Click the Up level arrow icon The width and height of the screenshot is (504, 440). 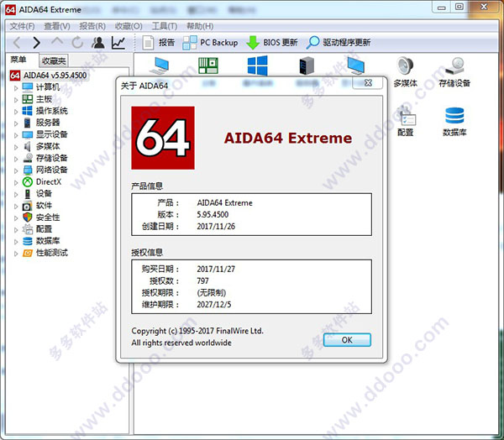click(57, 42)
